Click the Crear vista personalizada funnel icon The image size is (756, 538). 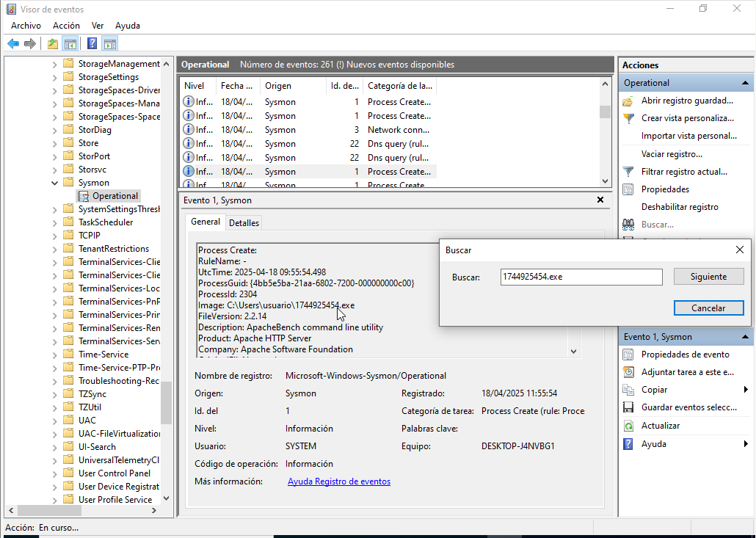[628, 118]
